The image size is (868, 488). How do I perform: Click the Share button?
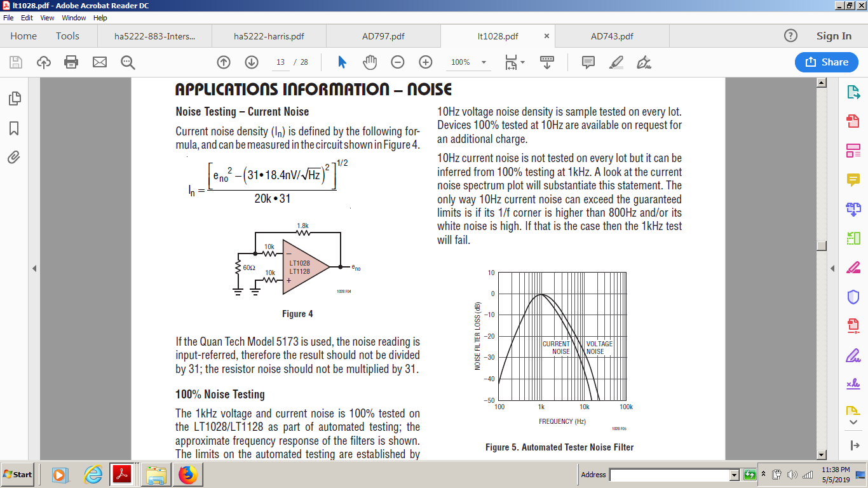[x=827, y=62]
